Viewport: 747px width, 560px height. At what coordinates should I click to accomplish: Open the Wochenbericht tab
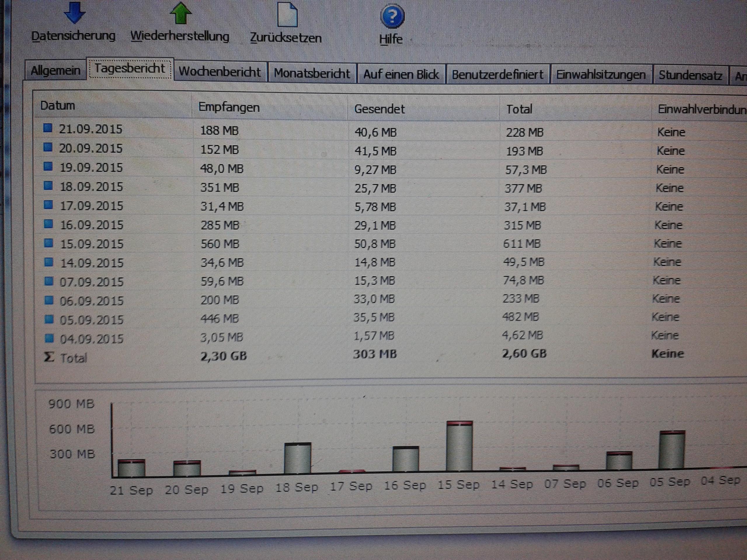220,72
